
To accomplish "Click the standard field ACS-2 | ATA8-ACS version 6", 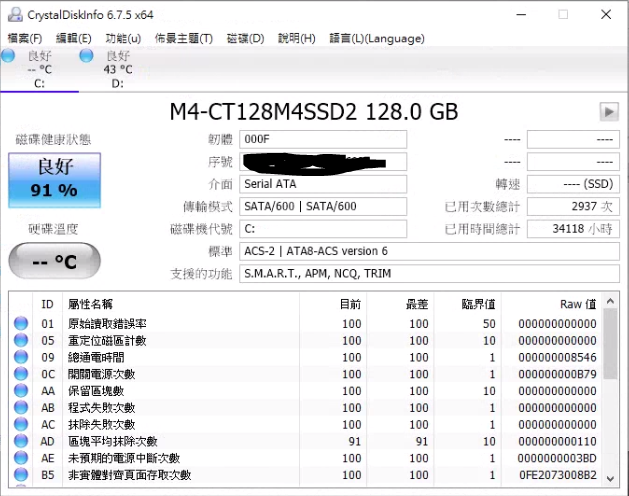I will click(x=429, y=251).
